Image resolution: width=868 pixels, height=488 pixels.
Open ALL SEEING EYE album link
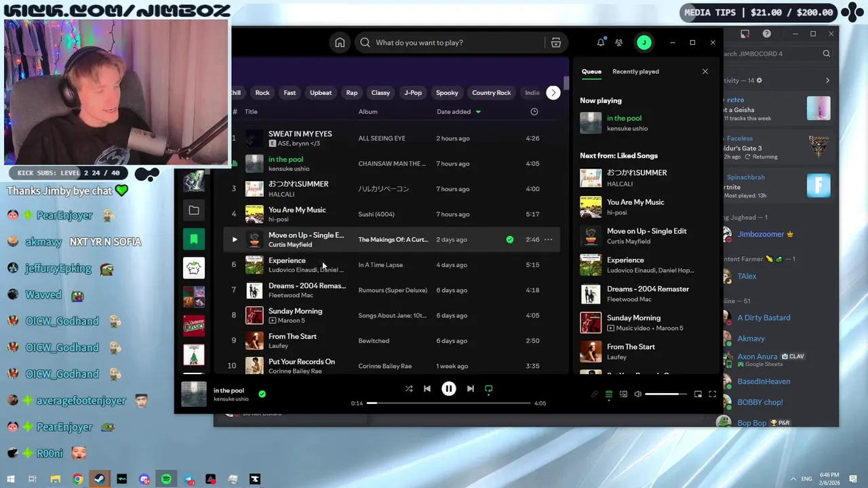click(382, 138)
